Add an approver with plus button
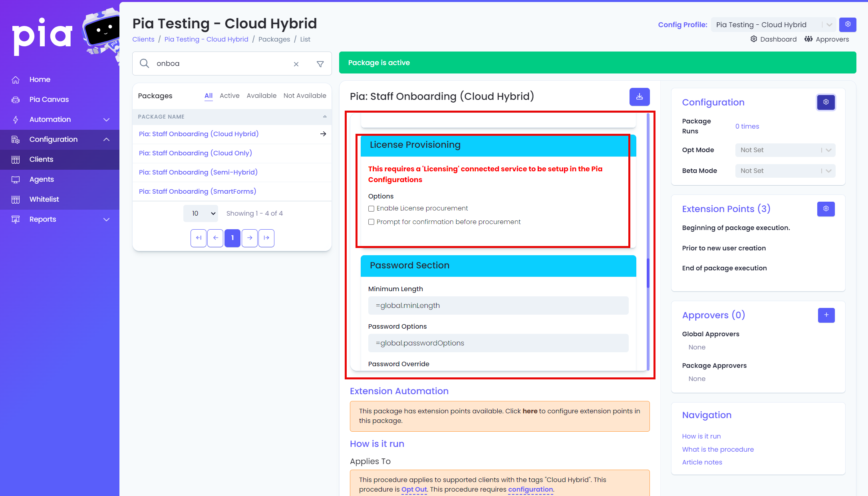This screenshot has width=868, height=496. (826, 315)
